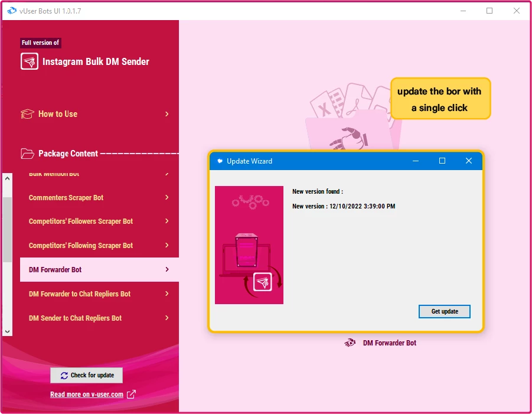Select Competitors' Following Scraper Bot
The width and height of the screenshot is (532, 414).
(x=99, y=245)
